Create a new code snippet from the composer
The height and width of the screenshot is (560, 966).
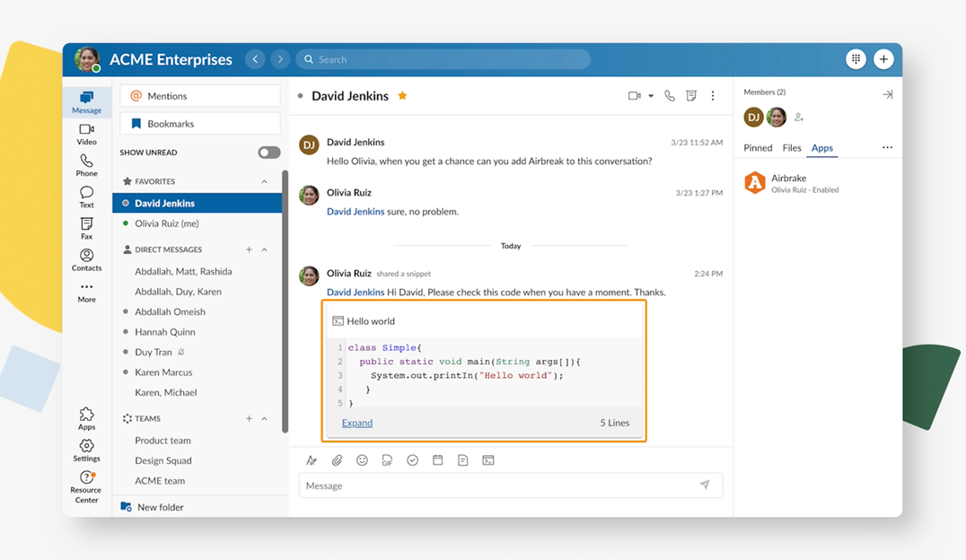pyautogui.click(x=487, y=459)
